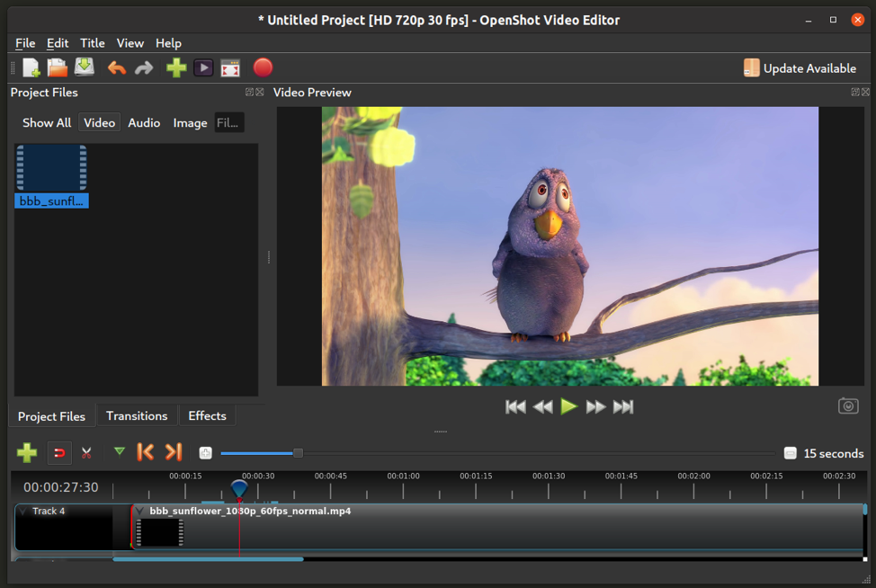Viewport: 876px width, 588px height.
Task: Open the clip menu arrow on bbb_sunflower
Action: click(139, 512)
